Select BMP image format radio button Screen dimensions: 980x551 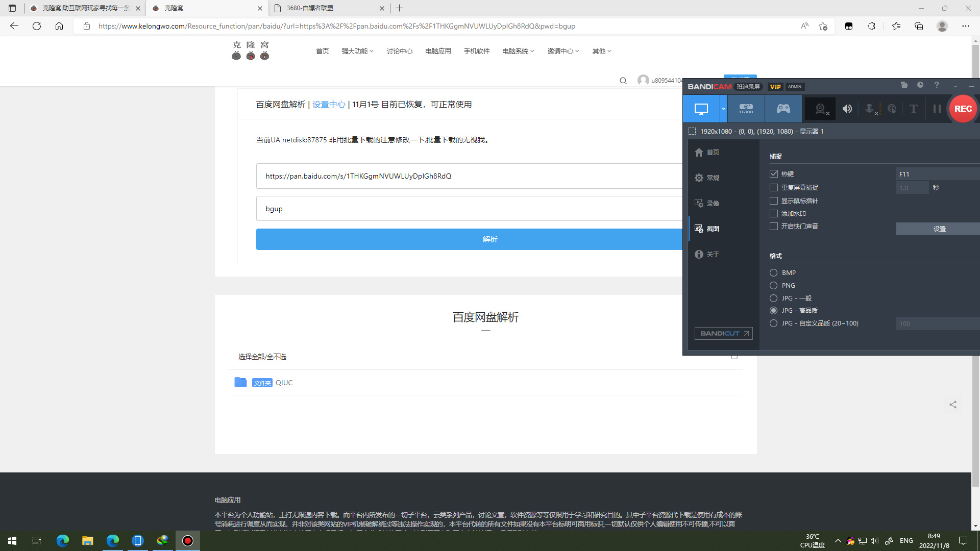774,272
